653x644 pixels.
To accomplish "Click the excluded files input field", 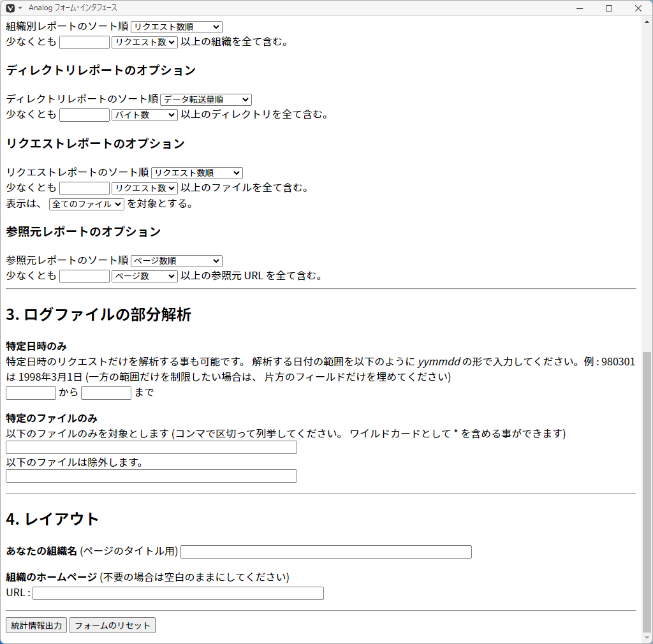I will (x=151, y=476).
